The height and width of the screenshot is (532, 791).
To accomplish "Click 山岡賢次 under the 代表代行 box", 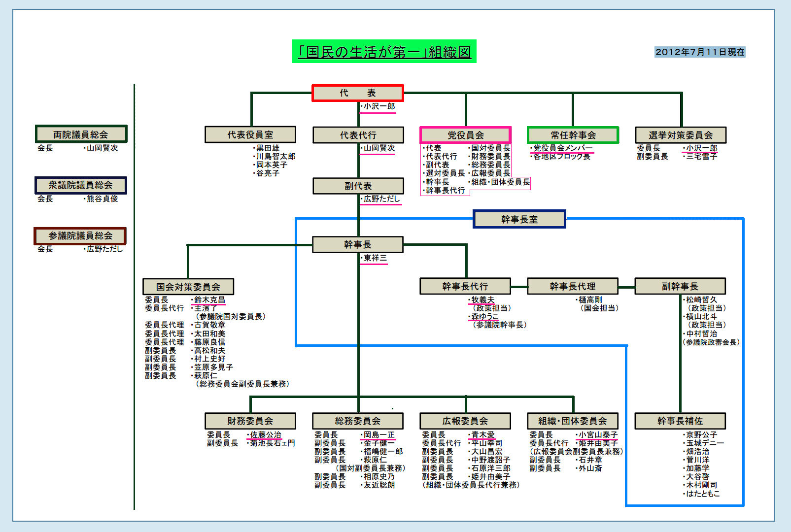I will pos(379,148).
